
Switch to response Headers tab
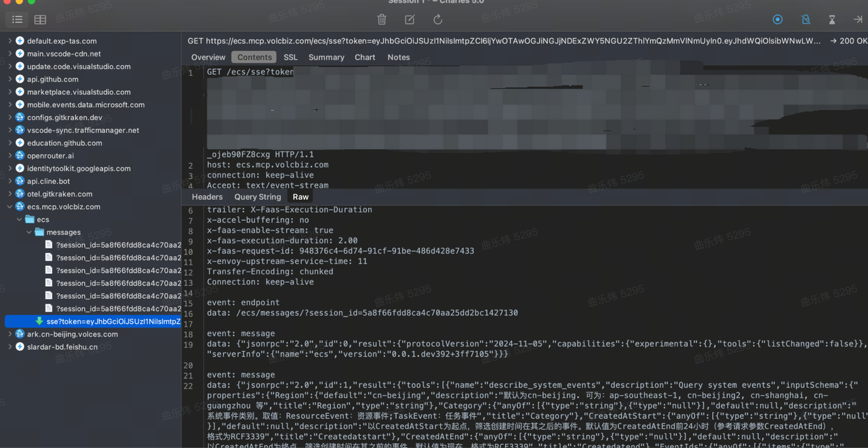point(208,197)
